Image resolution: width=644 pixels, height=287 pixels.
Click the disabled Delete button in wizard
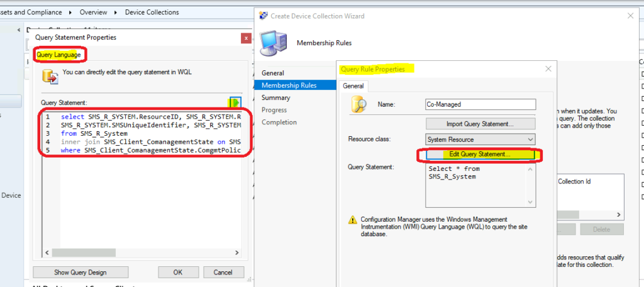pyautogui.click(x=602, y=229)
